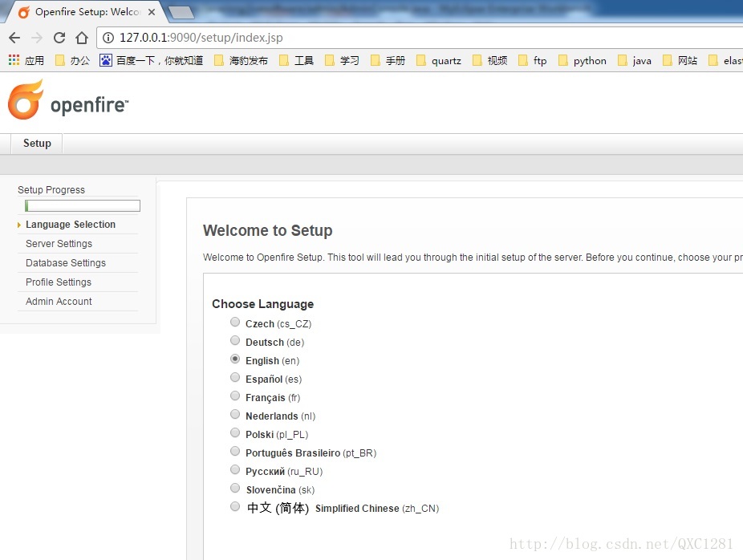The image size is (743, 560).
Task: Click the Welcome to Setup heading
Action: (x=268, y=231)
